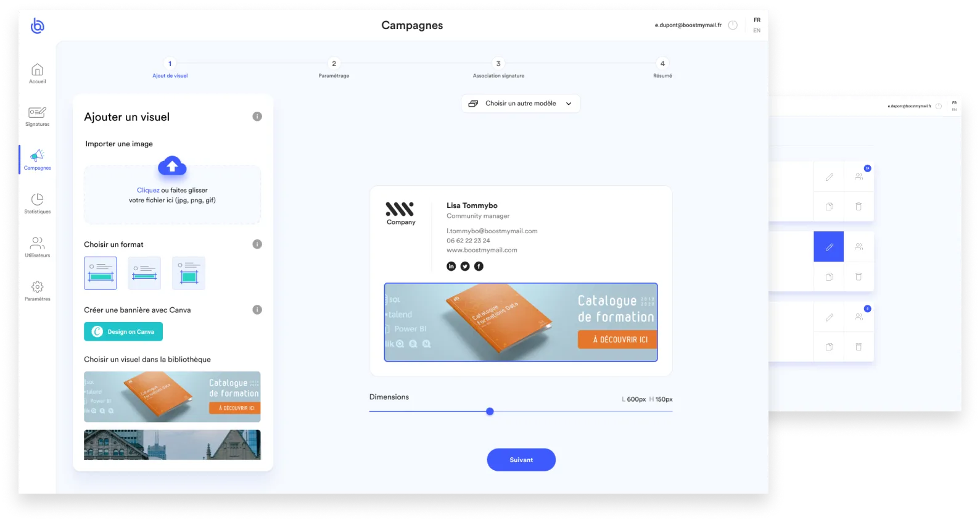Open the Choisir un autre modèle dropdown
980x522 pixels.
pyautogui.click(x=521, y=104)
